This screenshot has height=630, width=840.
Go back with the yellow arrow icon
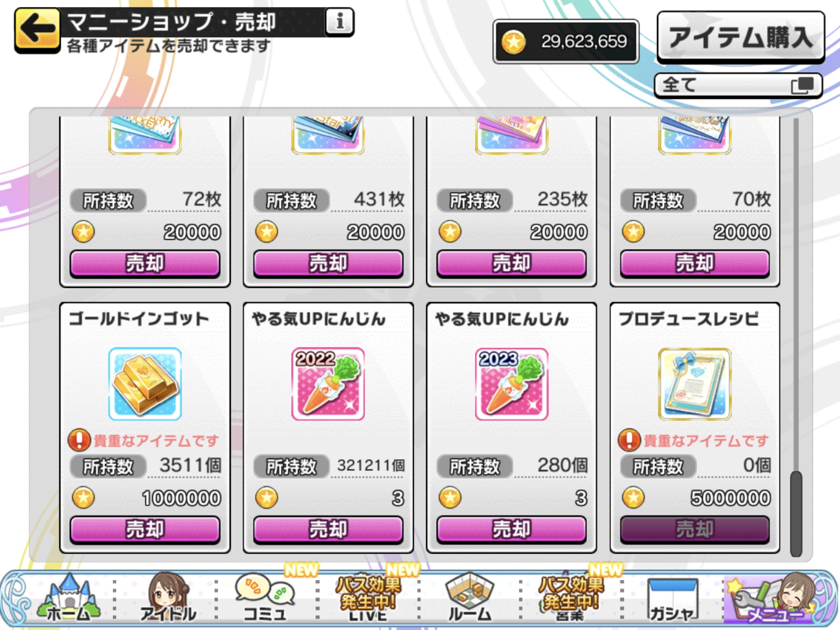37,30
